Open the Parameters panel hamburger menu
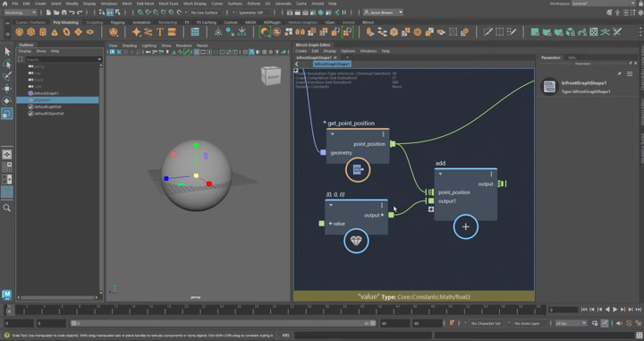The height and width of the screenshot is (341, 644). (630, 74)
